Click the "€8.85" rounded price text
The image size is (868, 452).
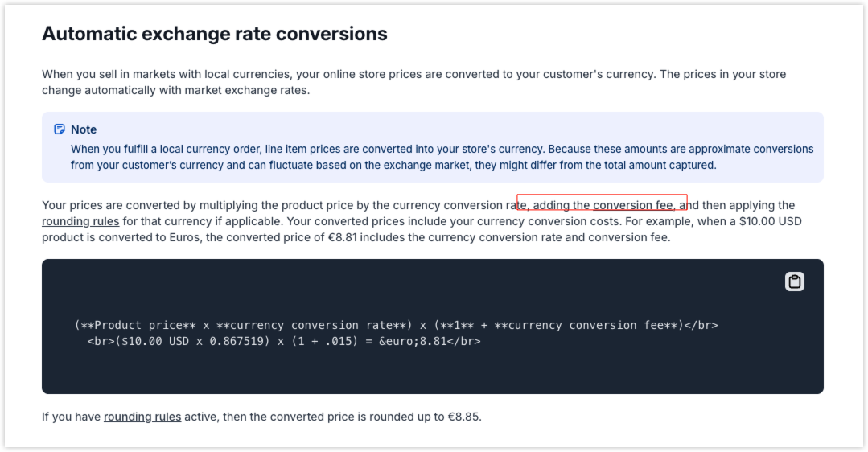click(x=463, y=417)
